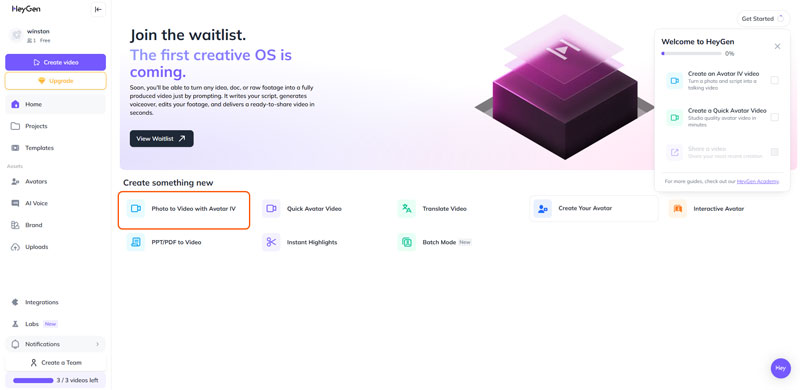The image size is (800, 390).
Task: Check the Share a video checkbox
Action: point(774,152)
